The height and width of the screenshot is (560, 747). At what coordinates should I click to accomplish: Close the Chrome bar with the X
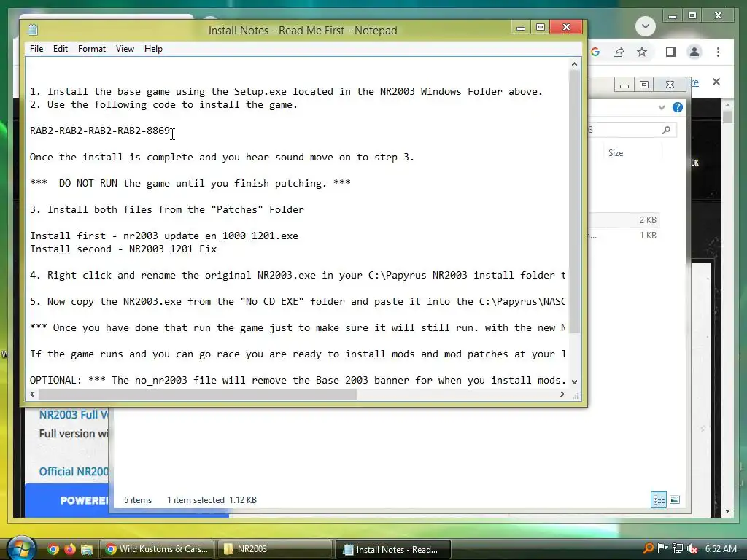point(716,82)
